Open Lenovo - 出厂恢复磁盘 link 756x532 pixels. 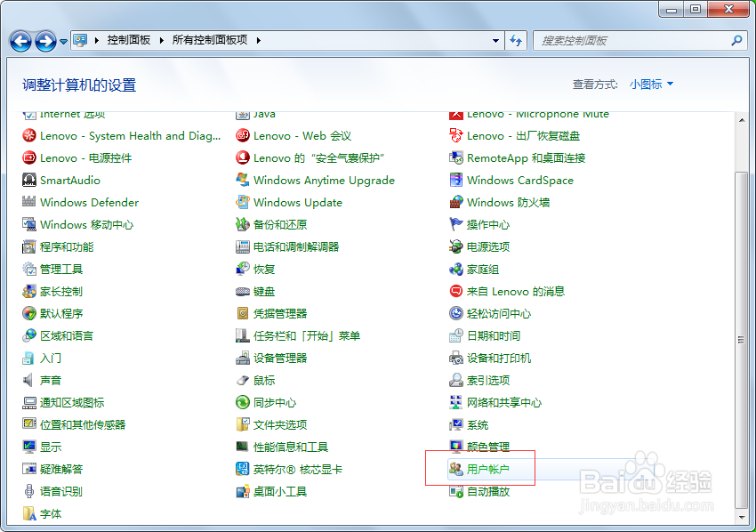(523, 136)
